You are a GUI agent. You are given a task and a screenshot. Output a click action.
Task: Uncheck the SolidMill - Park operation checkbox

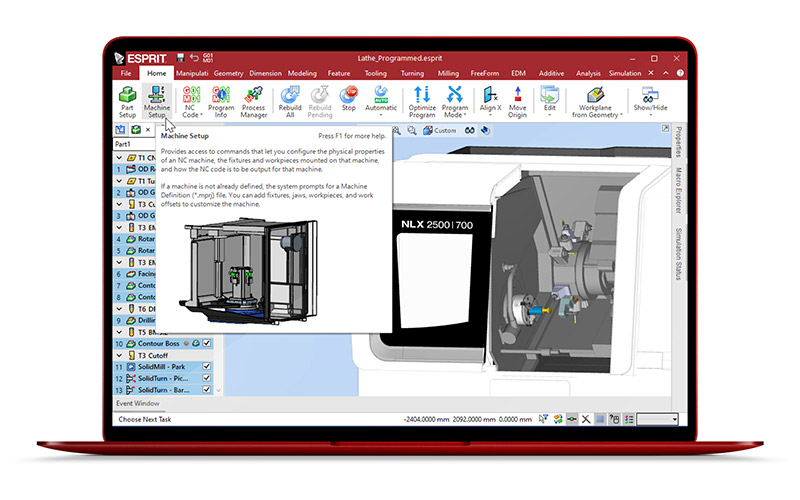pyautogui.click(x=207, y=367)
